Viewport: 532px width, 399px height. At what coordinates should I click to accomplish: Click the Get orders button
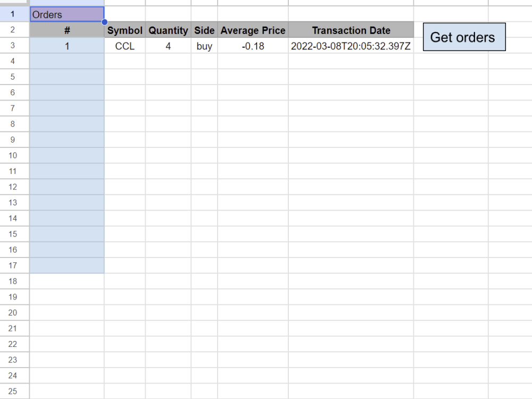point(464,37)
